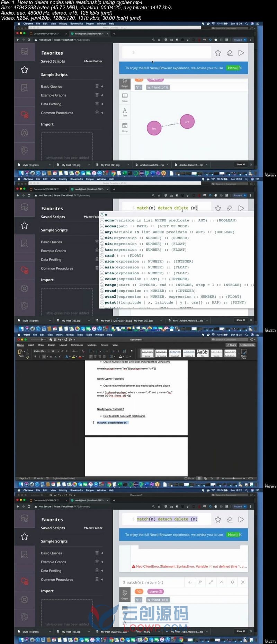Screen dimensions: 277x644
Task: Select the pink leo node in the graph
Action: click(x=154, y=128)
